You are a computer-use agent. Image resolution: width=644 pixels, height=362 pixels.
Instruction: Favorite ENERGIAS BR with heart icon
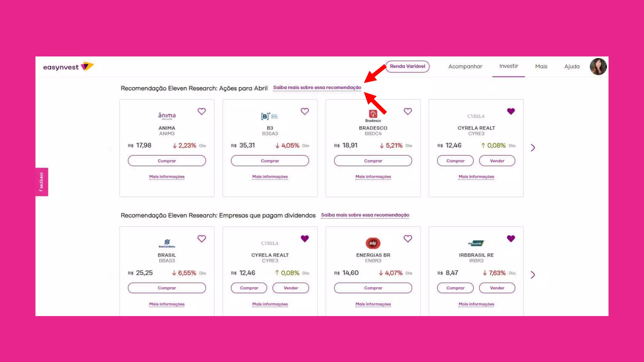[408, 239]
